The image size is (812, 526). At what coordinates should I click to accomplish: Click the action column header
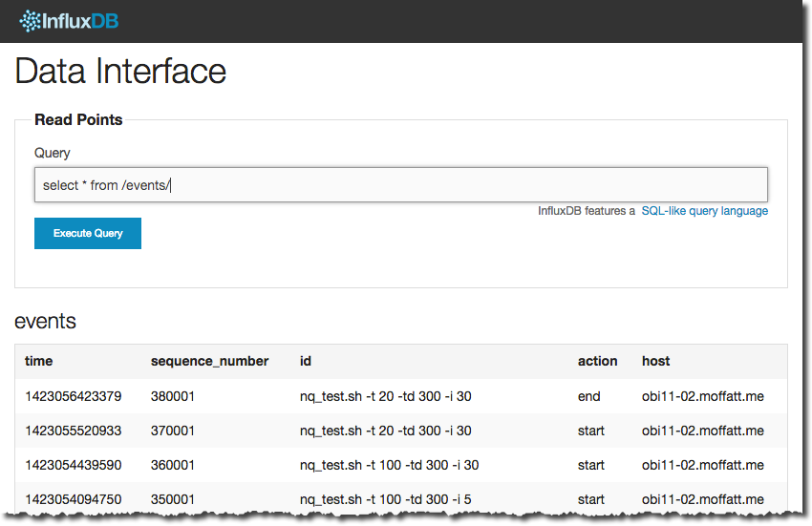coord(597,361)
